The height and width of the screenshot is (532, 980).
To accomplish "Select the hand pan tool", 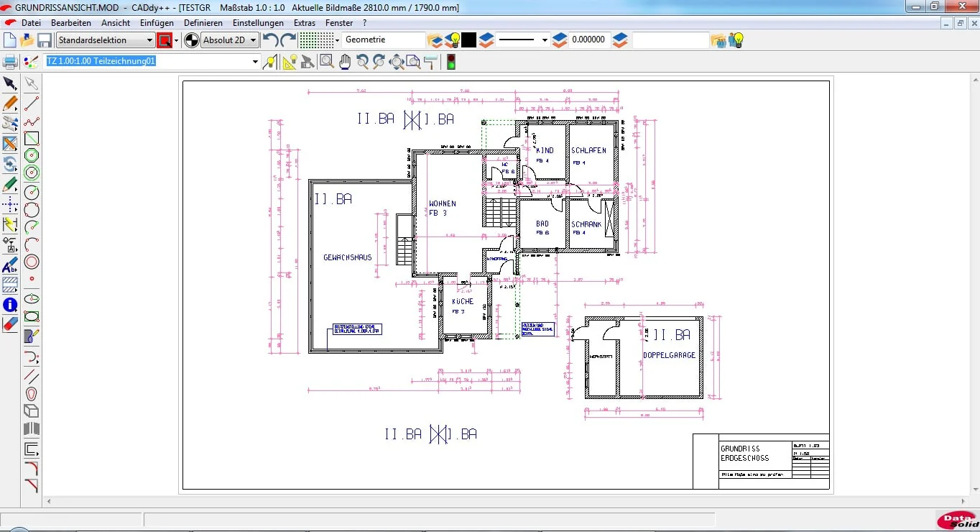I will pyautogui.click(x=345, y=62).
